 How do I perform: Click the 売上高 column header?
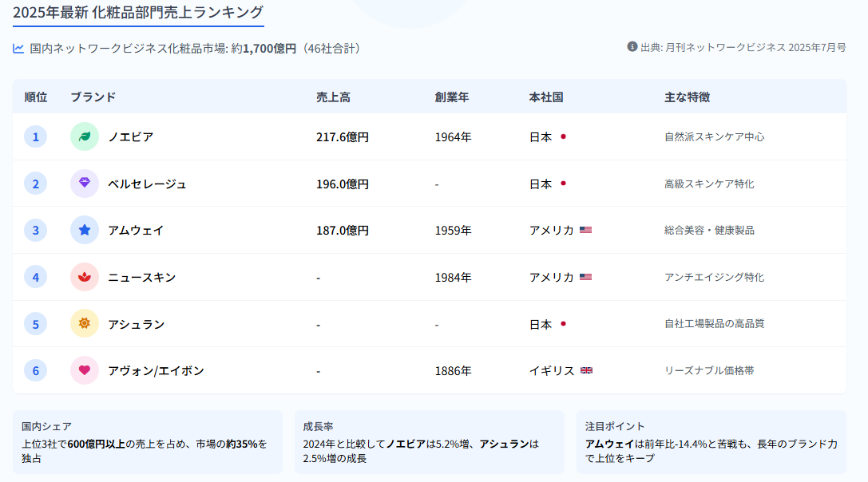[333, 97]
